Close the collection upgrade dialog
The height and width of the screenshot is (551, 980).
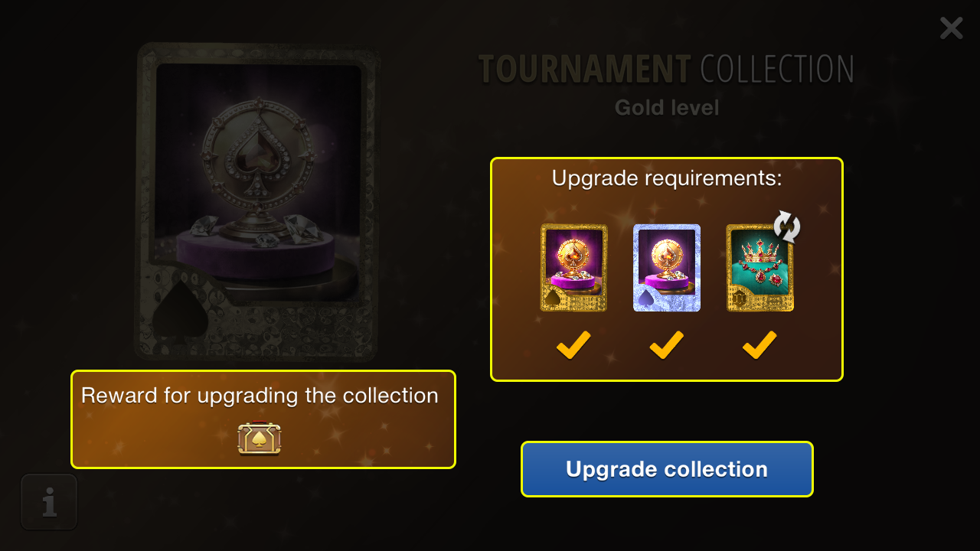click(x=951, y=28)
